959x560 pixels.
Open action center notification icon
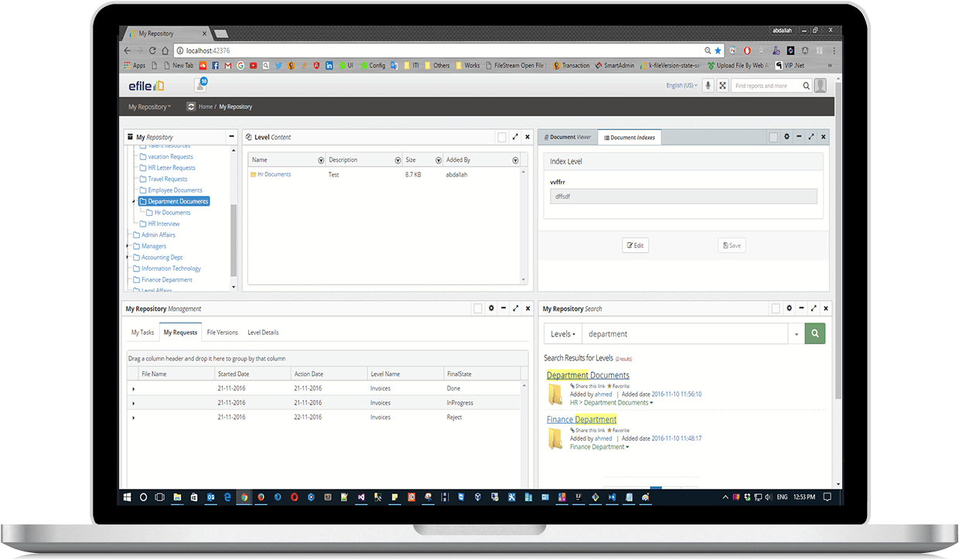[828, 497]
